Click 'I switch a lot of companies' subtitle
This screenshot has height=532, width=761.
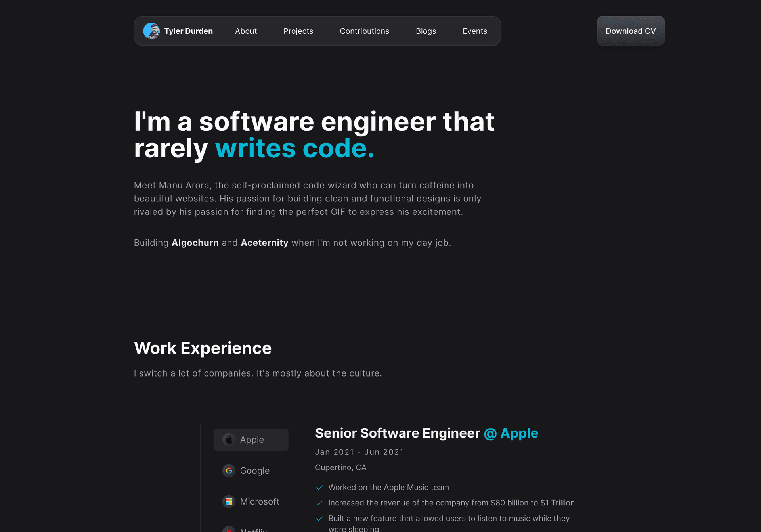point(258,373)
